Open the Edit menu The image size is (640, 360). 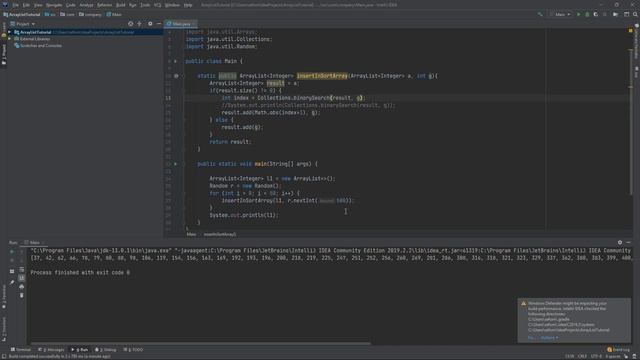tap(26, 5)
